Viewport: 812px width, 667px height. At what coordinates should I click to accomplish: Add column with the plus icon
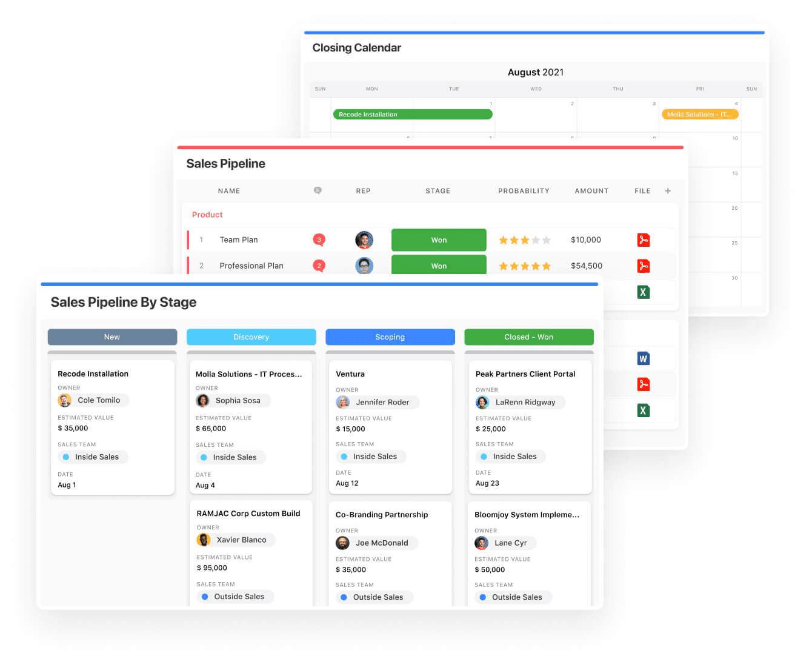click(668, 191)
